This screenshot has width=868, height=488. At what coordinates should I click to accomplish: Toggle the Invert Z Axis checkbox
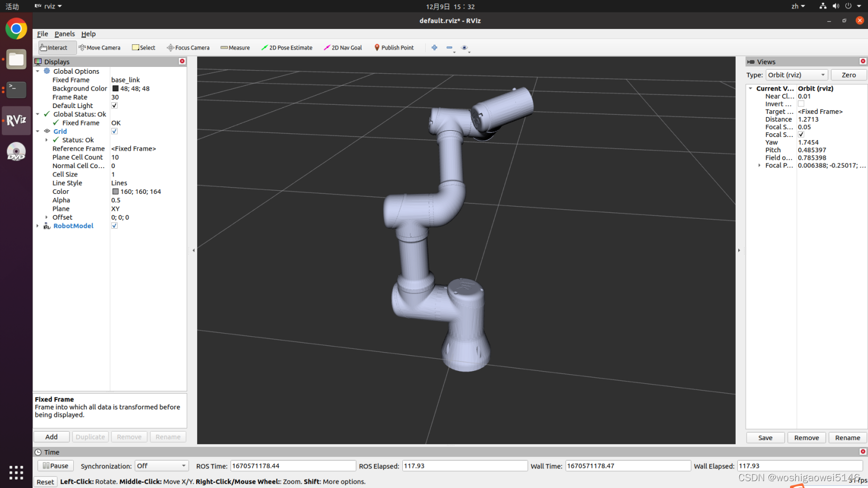(801, 104)
